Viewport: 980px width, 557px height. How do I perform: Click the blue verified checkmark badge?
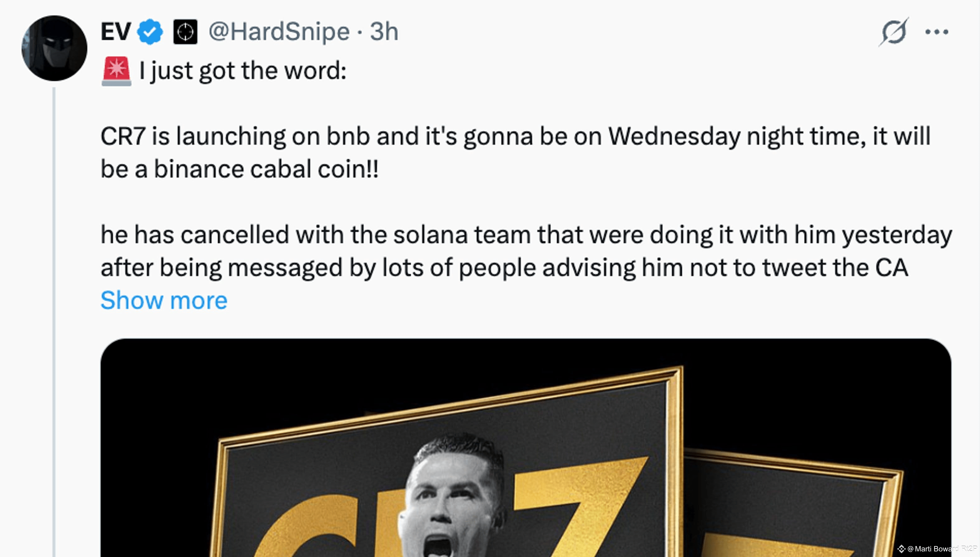coord(150,31)
